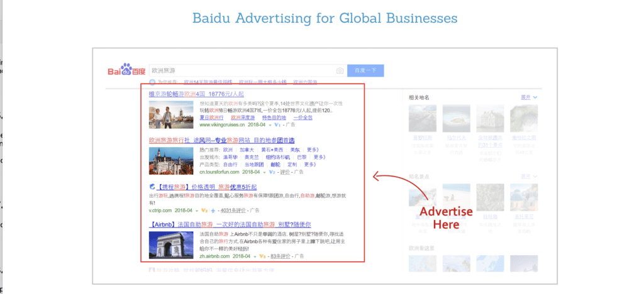This screenshot has height=294, width=644.
Task: Open the 携程旅游 价格透明 ad title
Action: (x=207, y=187)
